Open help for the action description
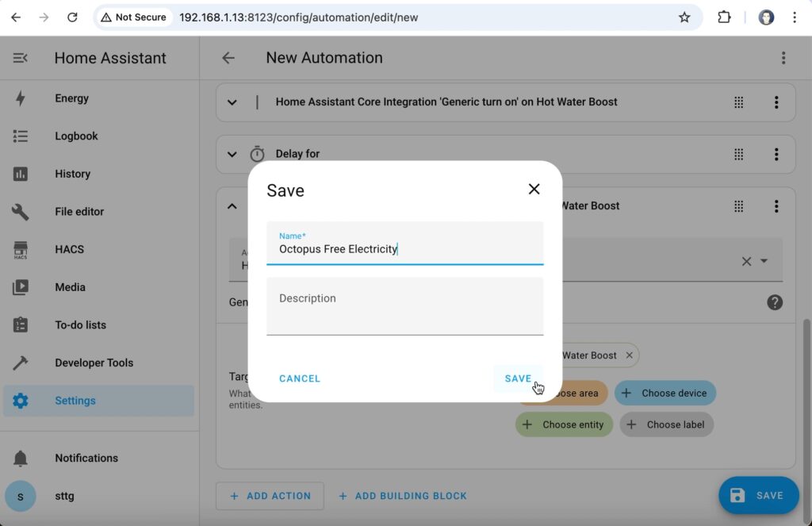The width and height of the screenshot is (812, 526). click(775, 302)
